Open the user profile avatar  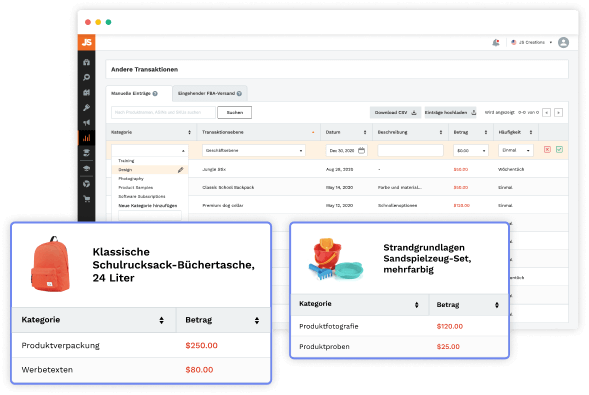tap(563, 42)
